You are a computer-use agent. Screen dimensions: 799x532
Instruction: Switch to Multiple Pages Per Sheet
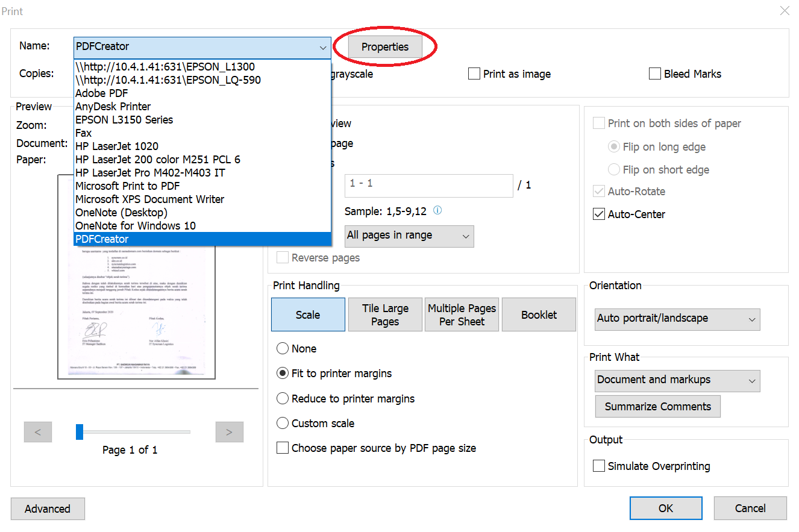click(x=462, y=315)
